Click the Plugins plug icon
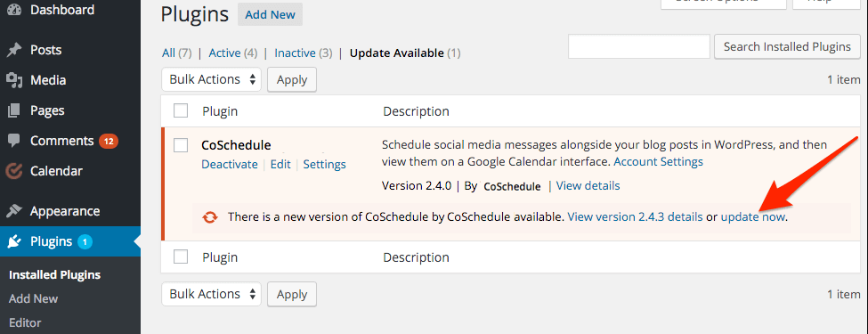 pos(14,241)
